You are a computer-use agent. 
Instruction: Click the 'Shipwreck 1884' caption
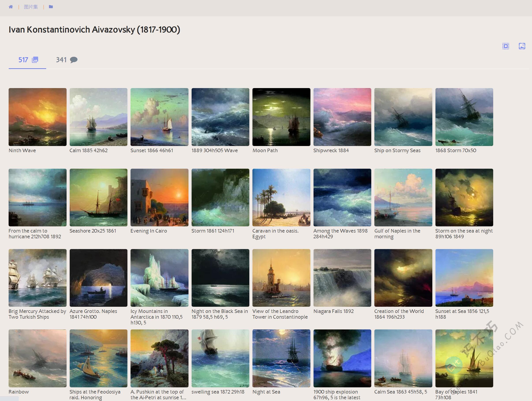coord(331,150)
